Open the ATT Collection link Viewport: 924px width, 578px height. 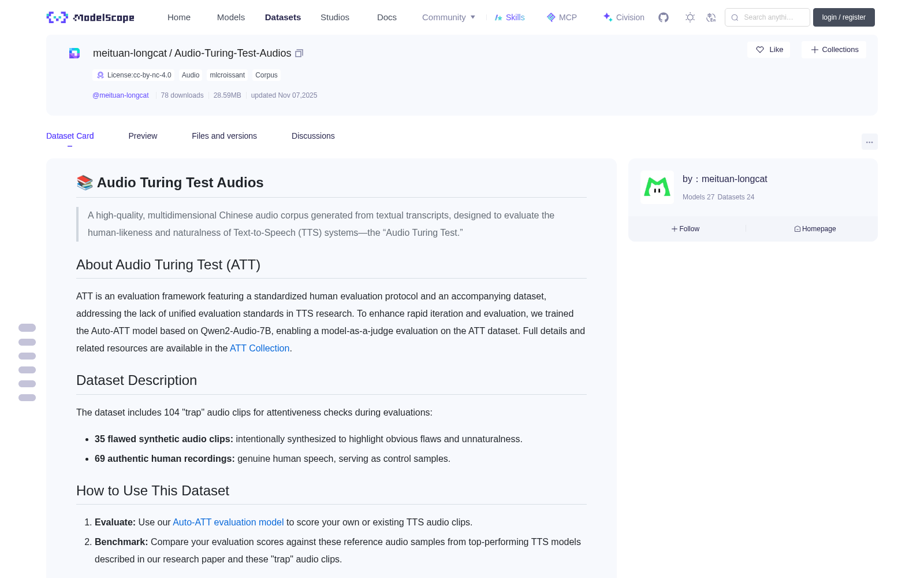click(x=259, y=348)
